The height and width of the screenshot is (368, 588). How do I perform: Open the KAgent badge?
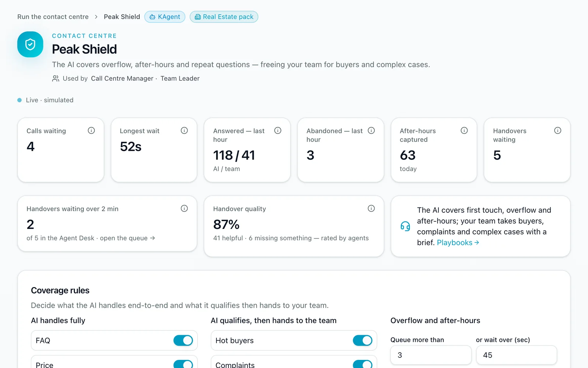pos(165,17)
